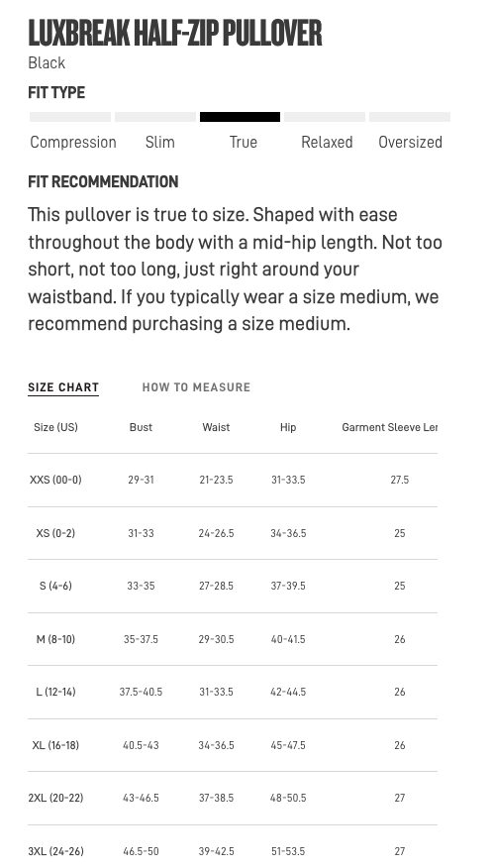Select the XL (16-18) size row
The height and width of the screenshot is (868, 493).
pyautogui.click(x=233, y=745)
